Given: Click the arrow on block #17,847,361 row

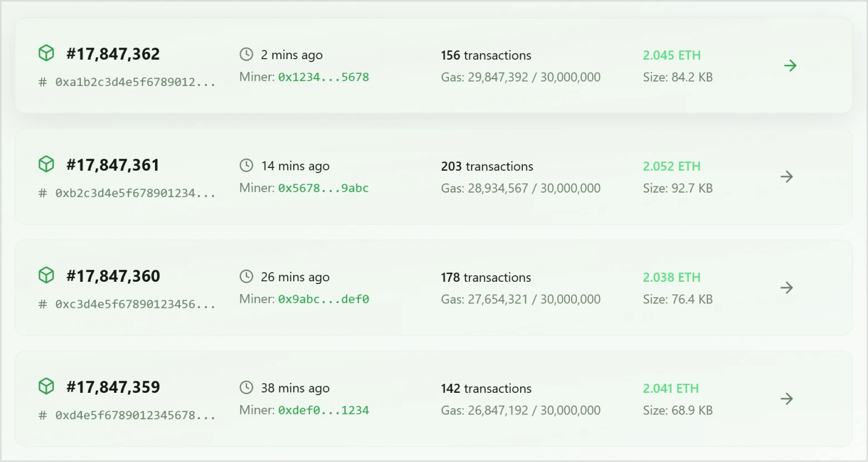Looking at the screenshot, I should pos(787,177).
